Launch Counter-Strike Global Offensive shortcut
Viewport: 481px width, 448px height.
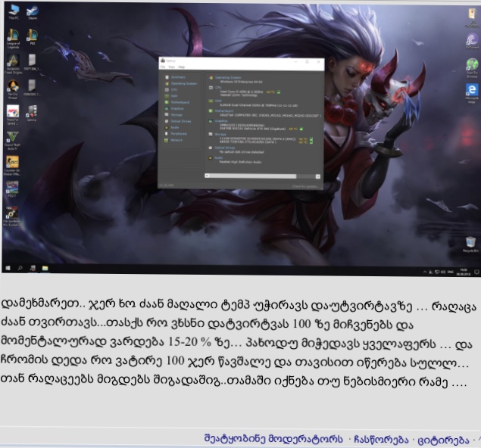tap(12, 166)
